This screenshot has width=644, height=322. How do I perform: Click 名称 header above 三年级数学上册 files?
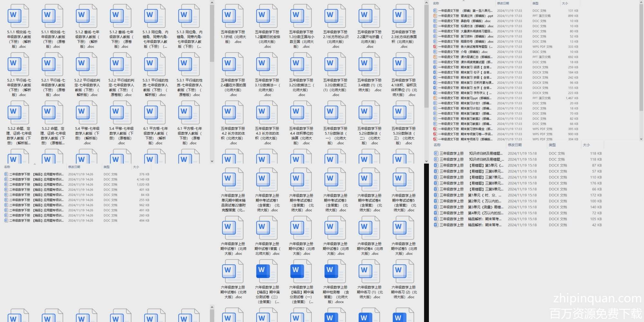[437, 145]
